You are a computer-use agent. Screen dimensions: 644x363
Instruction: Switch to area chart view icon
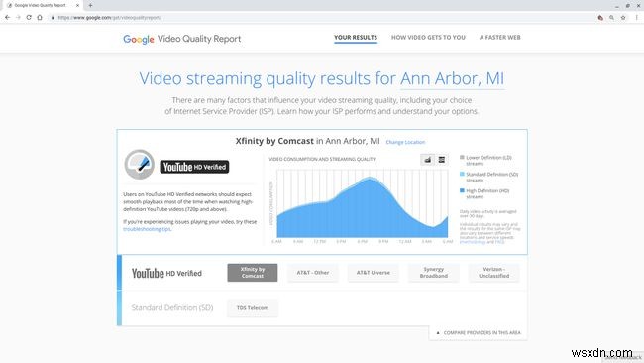click(428, 160)
